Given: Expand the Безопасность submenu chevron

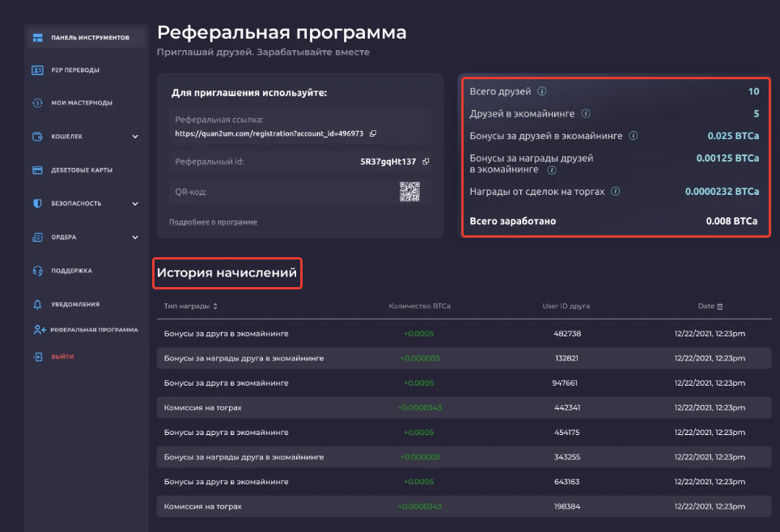Looking at the screenshot, I should click(135, 204).
